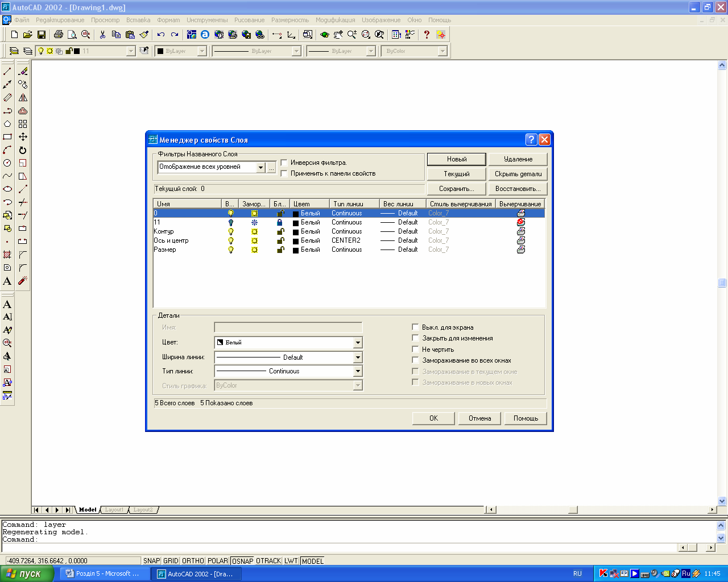
Task: Open the ByLayer color dropdown in toolbar
Action: (x=201, y=51)
